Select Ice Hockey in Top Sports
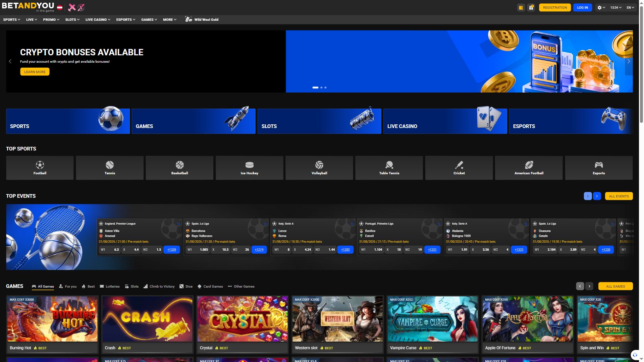The width and height of the screenshot is (644, 362). pos(250,168)
